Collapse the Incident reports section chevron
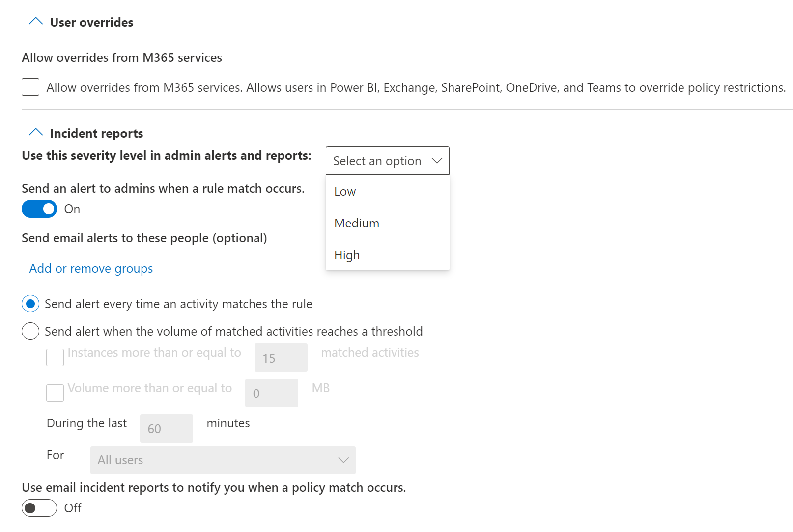Viewport: 793px width, 532px height. coord(36,133)
